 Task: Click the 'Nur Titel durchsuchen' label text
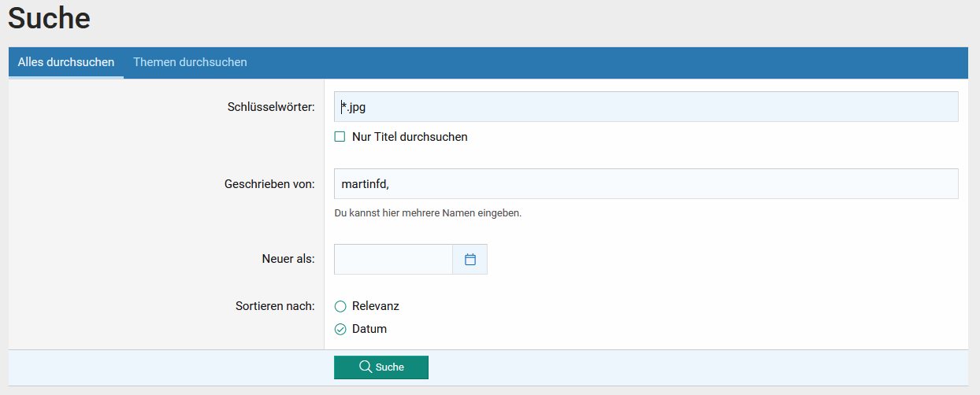tap(410, 137)
